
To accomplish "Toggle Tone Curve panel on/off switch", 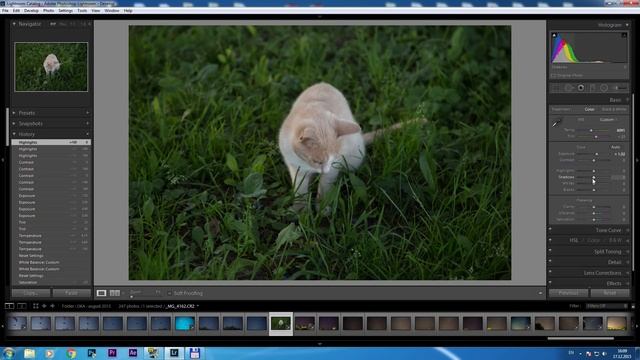I will pyautogui.click(x=550, y=230).
